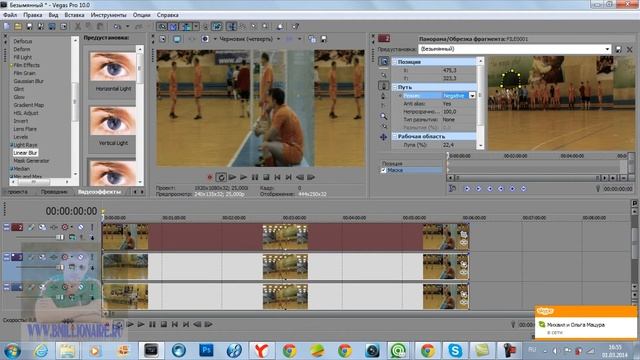The height and width of the screenshot is (360, 640).
Task: Save the Pan/Crop preset with disk icon
Action: (618, 49)
